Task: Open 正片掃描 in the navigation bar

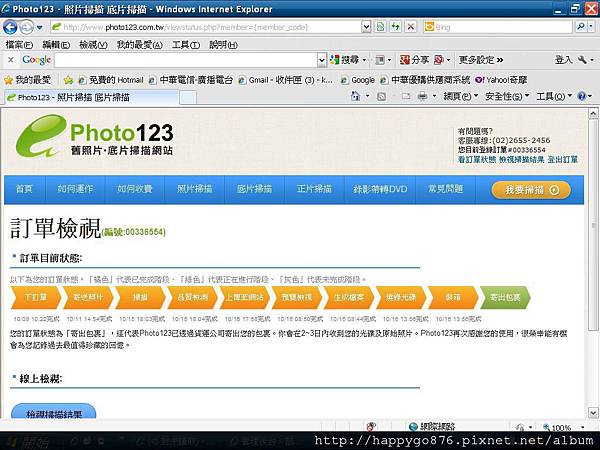Action: pos(314,189)
